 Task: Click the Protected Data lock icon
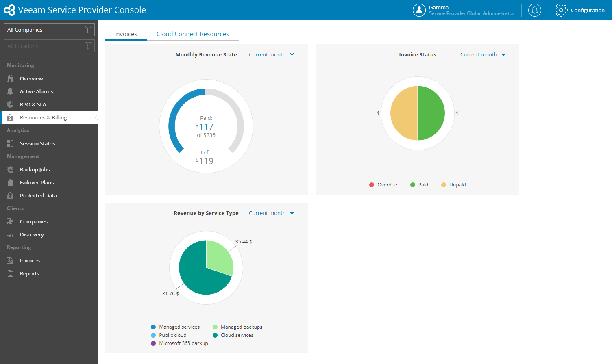click(10, 195)
